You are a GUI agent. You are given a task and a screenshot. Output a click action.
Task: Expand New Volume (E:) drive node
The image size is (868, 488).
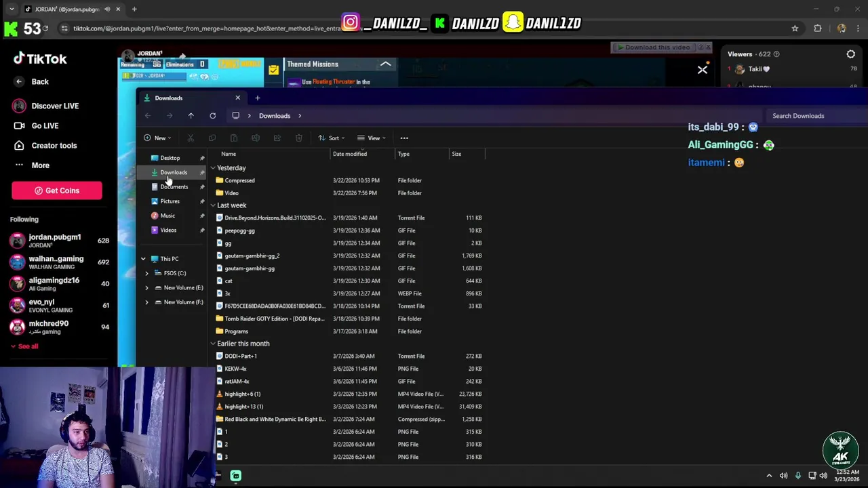coord(146,287)
